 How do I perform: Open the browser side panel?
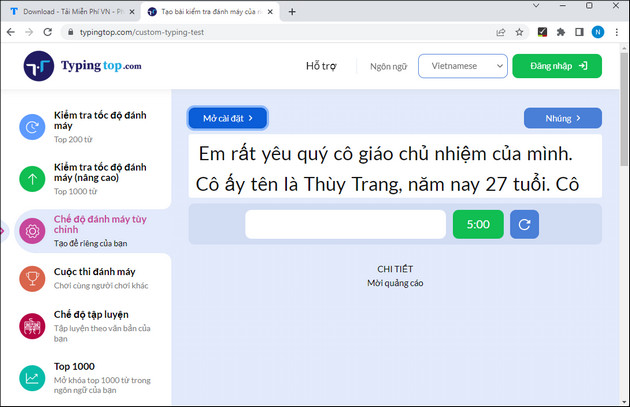pos(579,32)
